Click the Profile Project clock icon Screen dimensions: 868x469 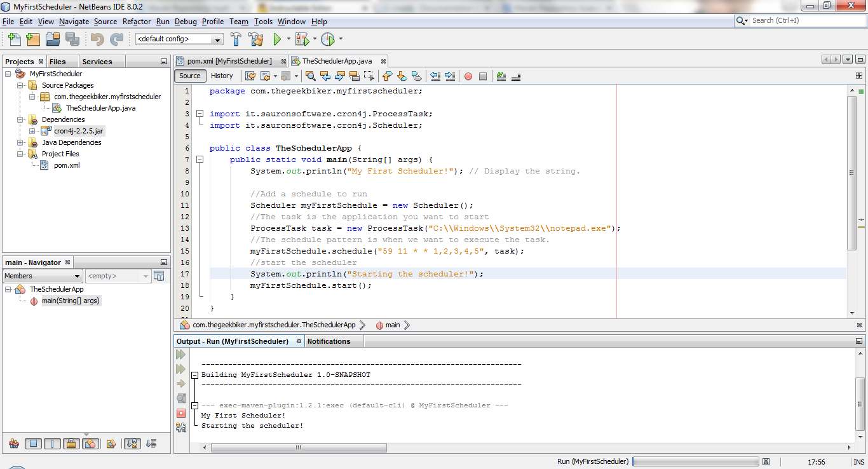[x=327, y=39]
